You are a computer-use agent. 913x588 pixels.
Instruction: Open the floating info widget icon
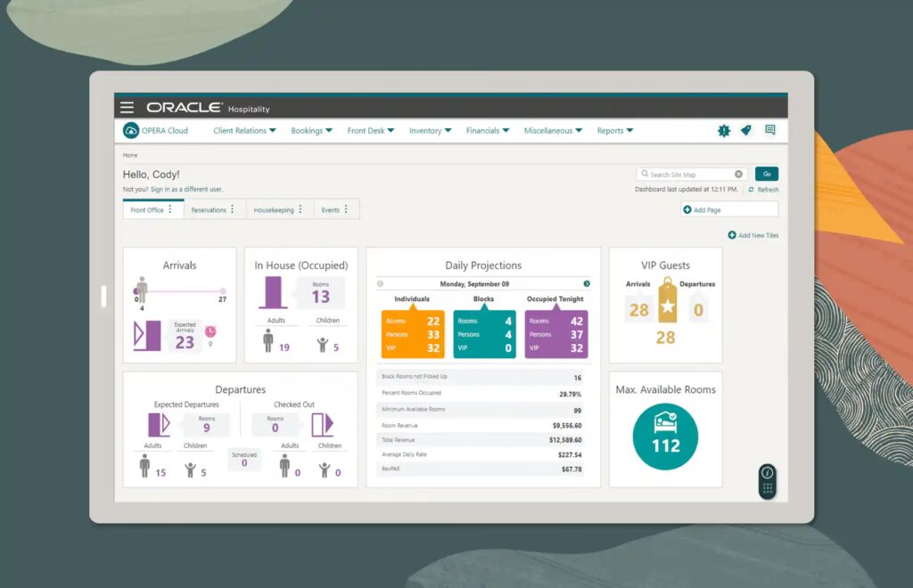pyautogui.click(x=766, y=473)
